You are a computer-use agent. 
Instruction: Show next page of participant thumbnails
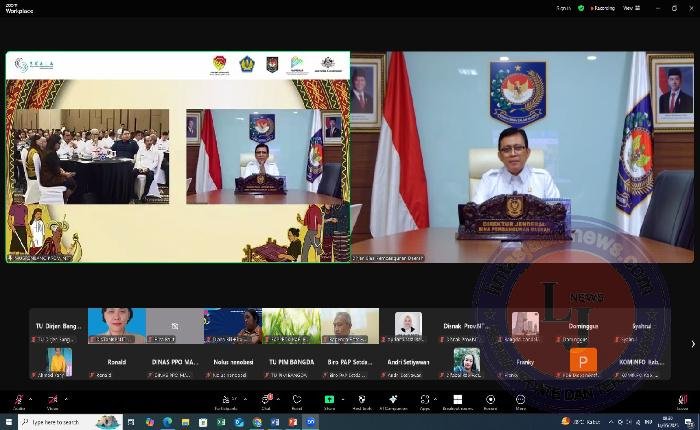tap(693, 344)
